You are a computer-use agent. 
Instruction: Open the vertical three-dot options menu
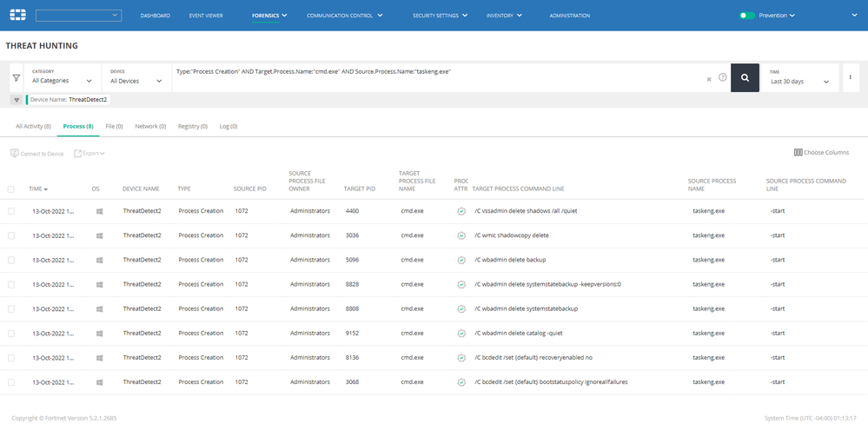click(851, 77)
